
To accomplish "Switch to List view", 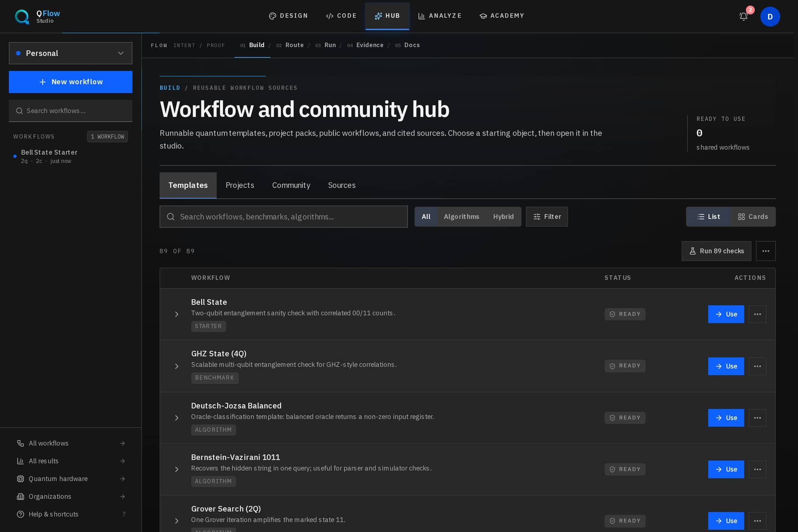I will 709,217.
